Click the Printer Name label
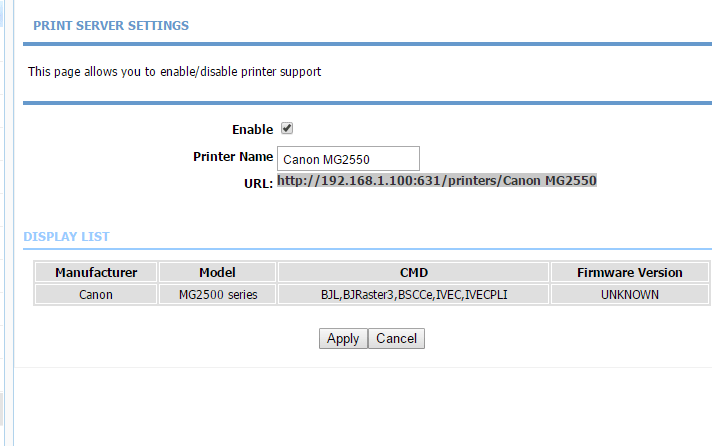The width and height of the screenshot is (712, 446). tap(232, 157)
